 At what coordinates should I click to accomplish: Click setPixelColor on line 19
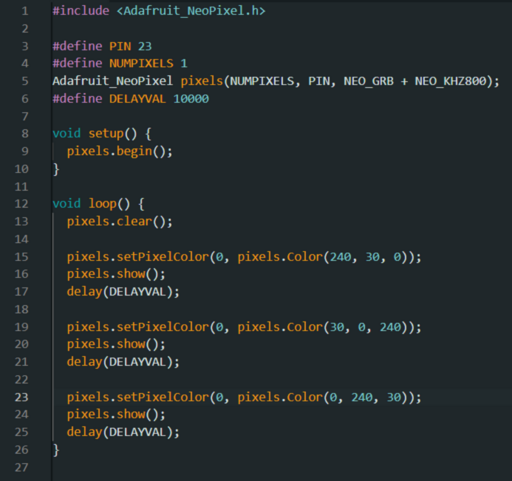pos(162,327)
